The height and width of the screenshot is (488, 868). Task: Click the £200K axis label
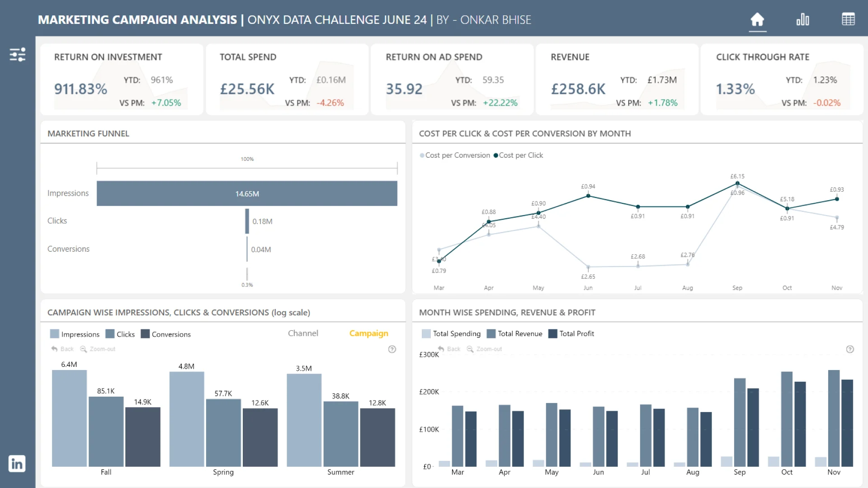point(429,392)
